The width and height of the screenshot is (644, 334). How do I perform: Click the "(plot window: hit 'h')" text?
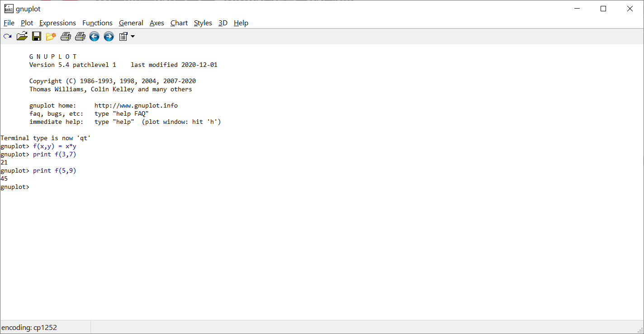pos(181,122)
